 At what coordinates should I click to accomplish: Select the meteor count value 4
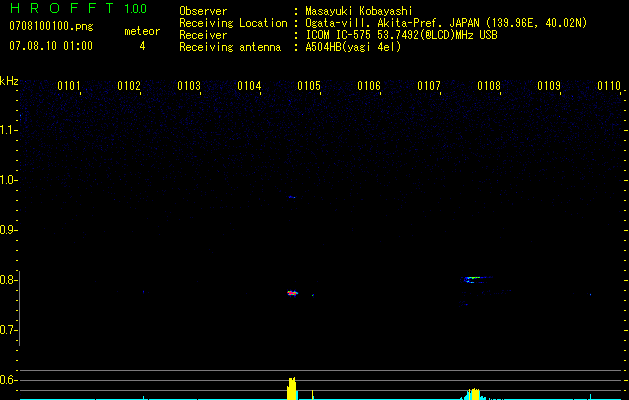[142, 46]
